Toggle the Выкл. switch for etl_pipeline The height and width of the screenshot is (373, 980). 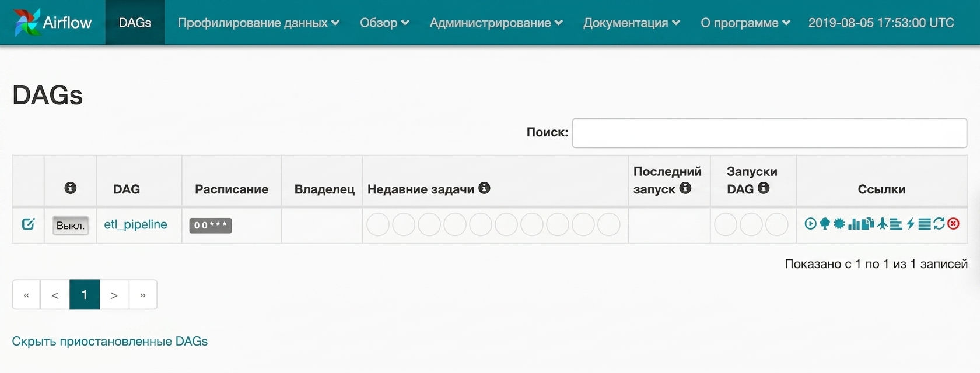[71, 226]
